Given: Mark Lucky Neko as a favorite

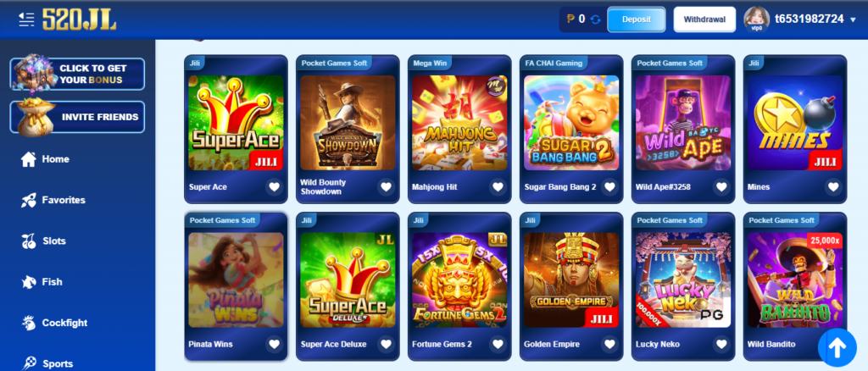Looking at the screenshot, I should 721,344.
